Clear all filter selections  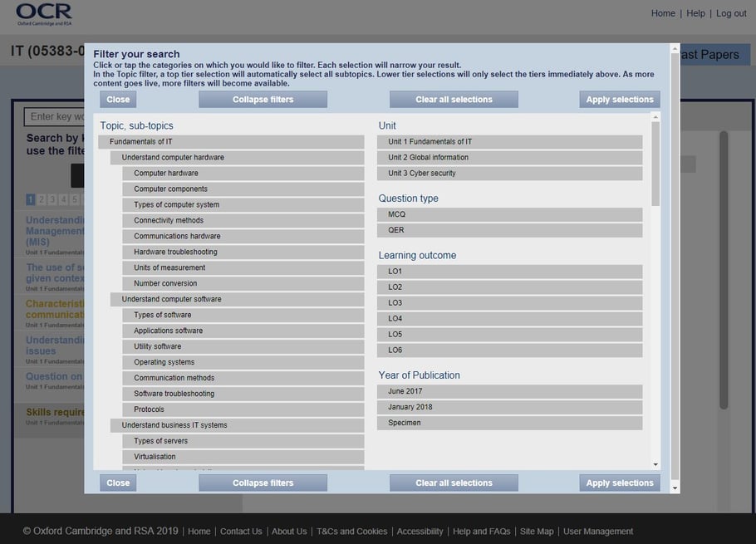[x=454, y=99]
